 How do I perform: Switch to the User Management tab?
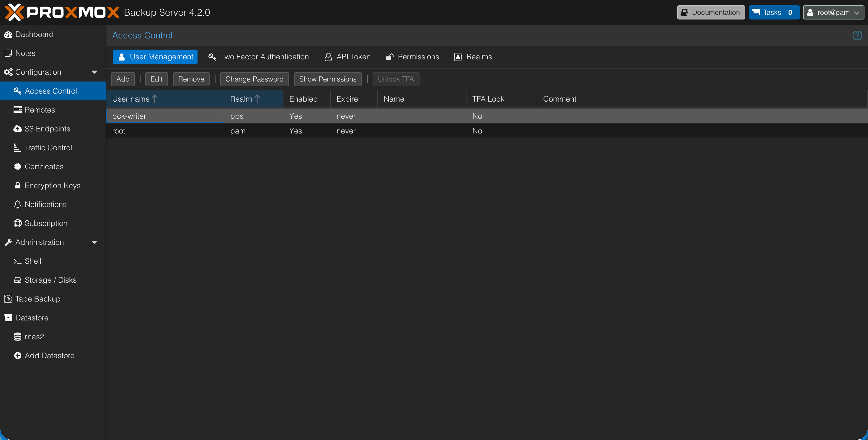pyautogui.click(x=155, y=57)
